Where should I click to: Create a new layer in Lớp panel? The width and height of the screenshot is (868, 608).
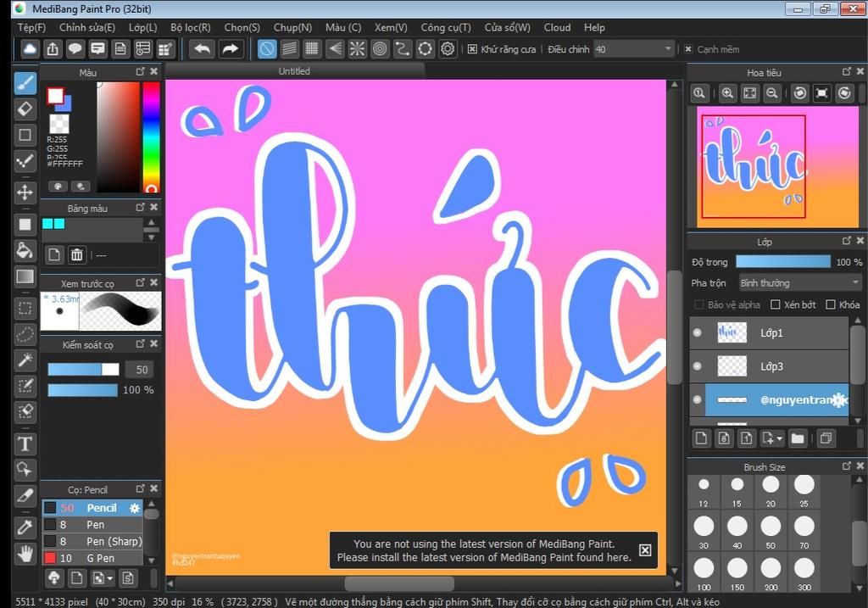coord(701,438)
